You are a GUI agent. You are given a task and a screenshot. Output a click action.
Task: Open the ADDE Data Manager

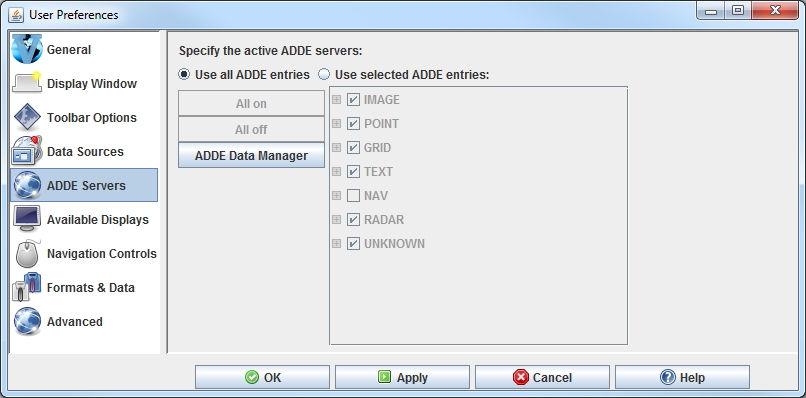click(x=251, y=155)
